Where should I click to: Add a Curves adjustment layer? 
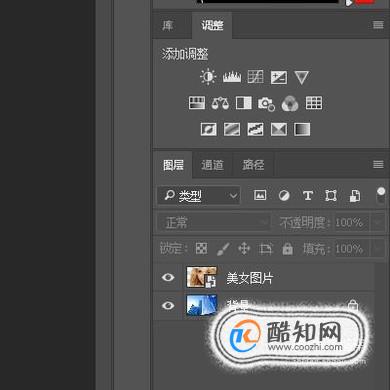[x=256, y=77]
